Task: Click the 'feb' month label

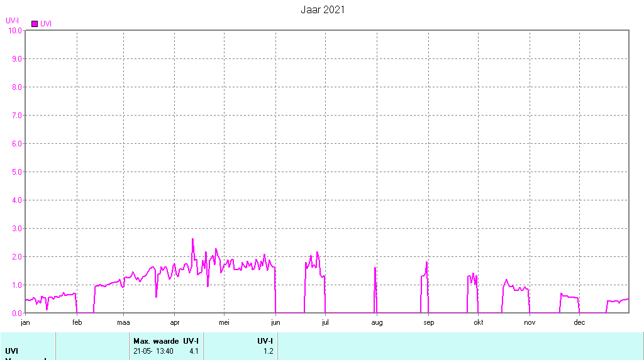Action: pos(77,323)
